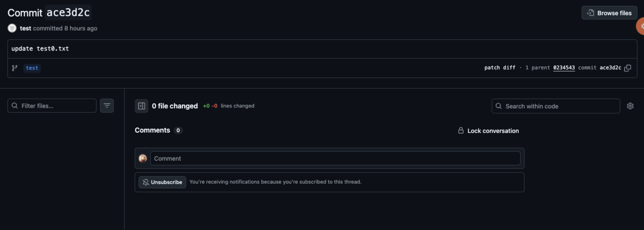This screenshot has height=230, width=644.
Task: Open committer test's profile name
Action: click(x=25, y=28)
